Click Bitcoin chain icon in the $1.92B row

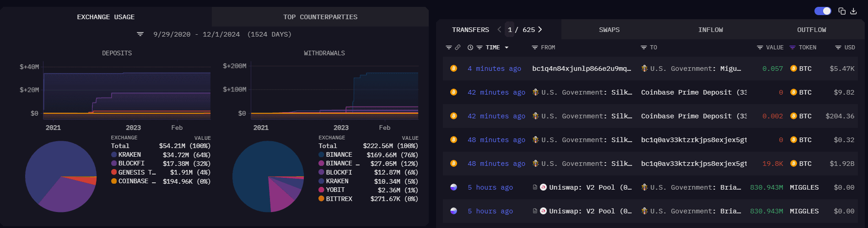(453, 164)
